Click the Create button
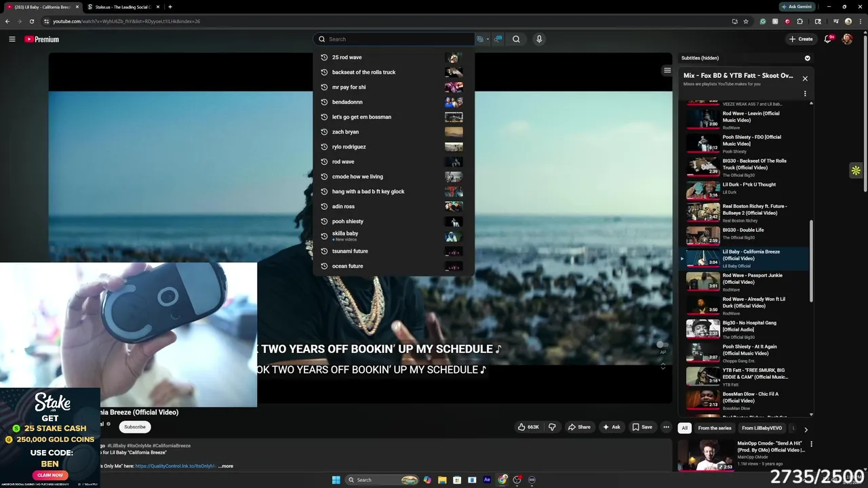The width and height of the screenshot is (868, 488). (801, 39)
